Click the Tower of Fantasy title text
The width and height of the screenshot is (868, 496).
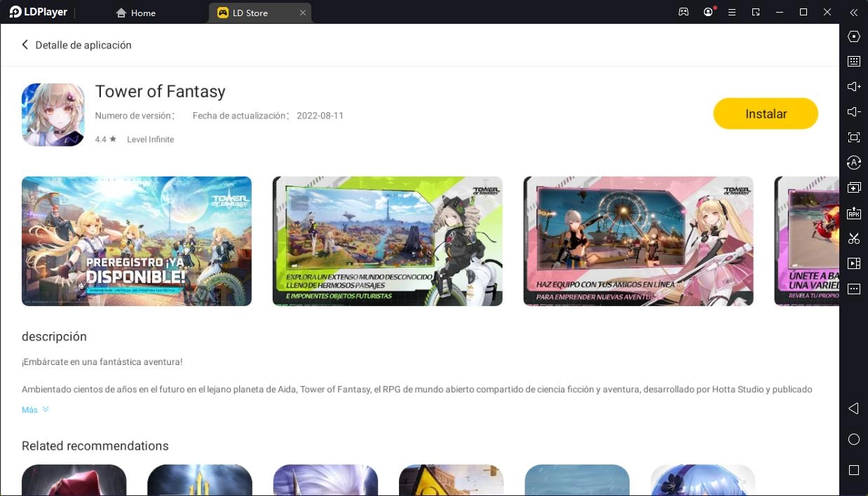[160, 92]
